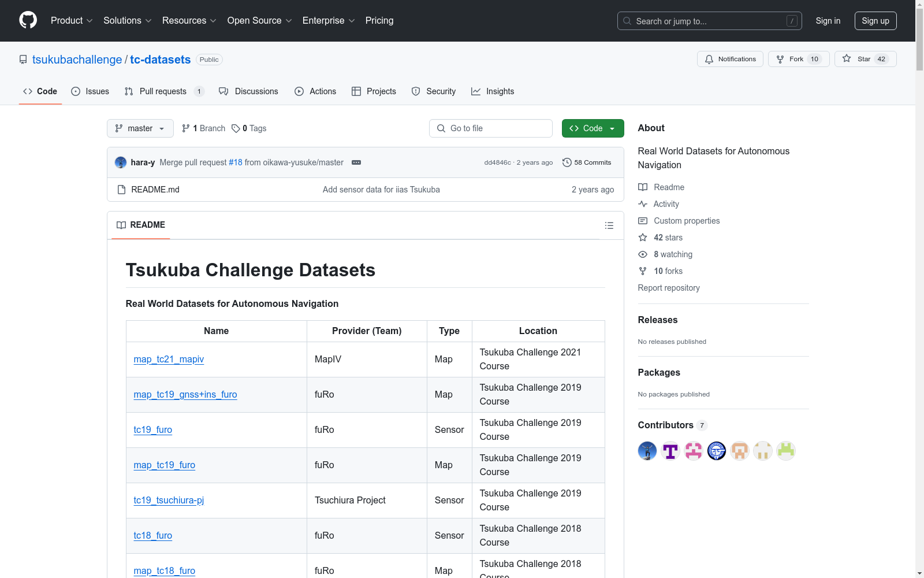Open the tsukubachallenge owner link

[77, 60]
